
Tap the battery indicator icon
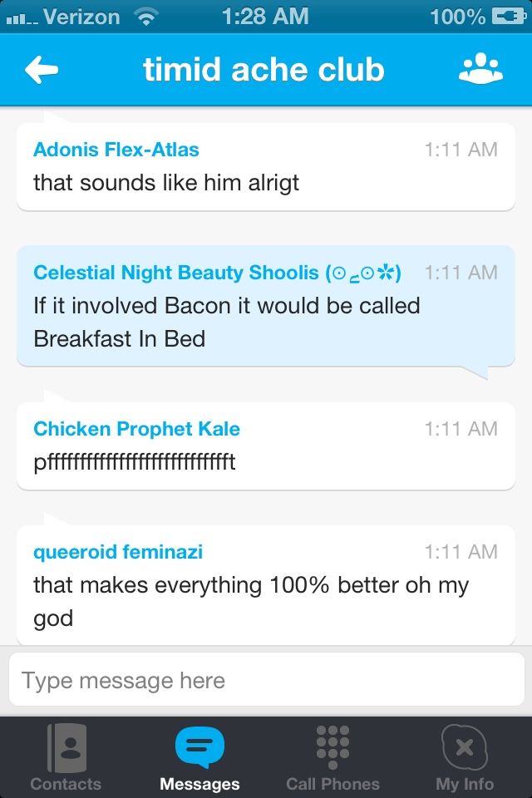pos(508,17)
